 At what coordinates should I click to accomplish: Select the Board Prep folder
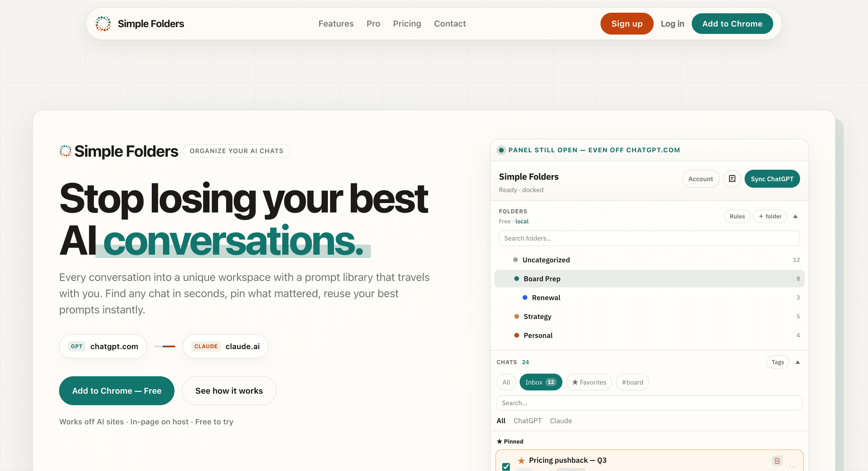tap(649, 279)
